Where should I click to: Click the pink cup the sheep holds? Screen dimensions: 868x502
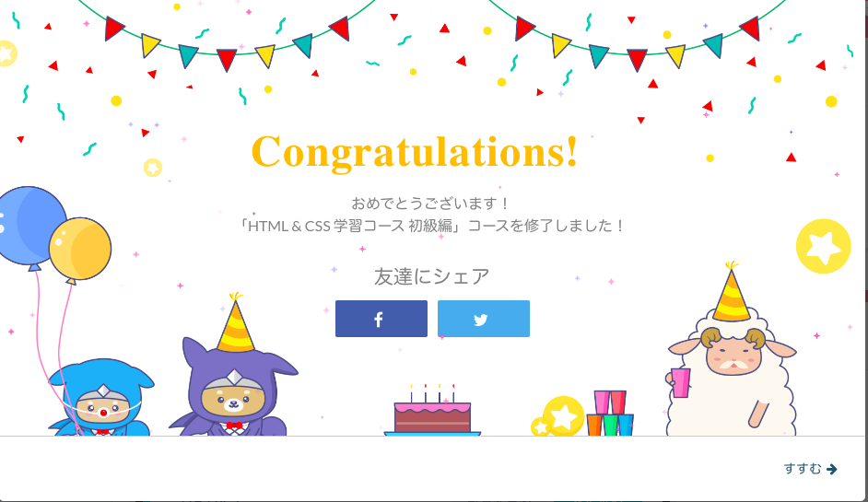pos(680,382)
